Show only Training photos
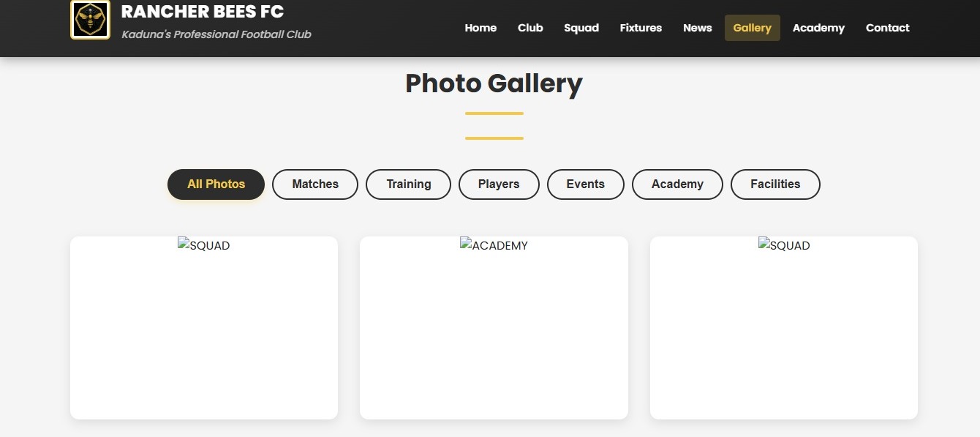 pyautogui.click(x=408, y=184)
